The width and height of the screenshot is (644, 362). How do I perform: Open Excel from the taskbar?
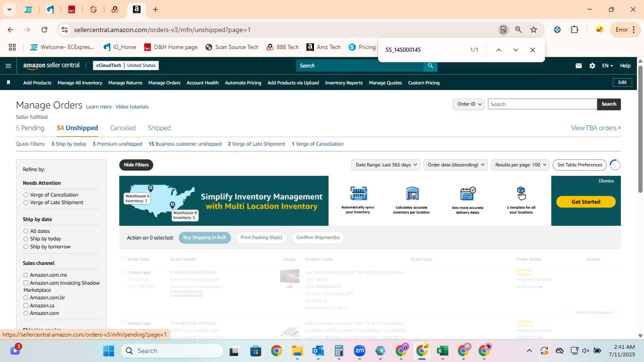442,351
